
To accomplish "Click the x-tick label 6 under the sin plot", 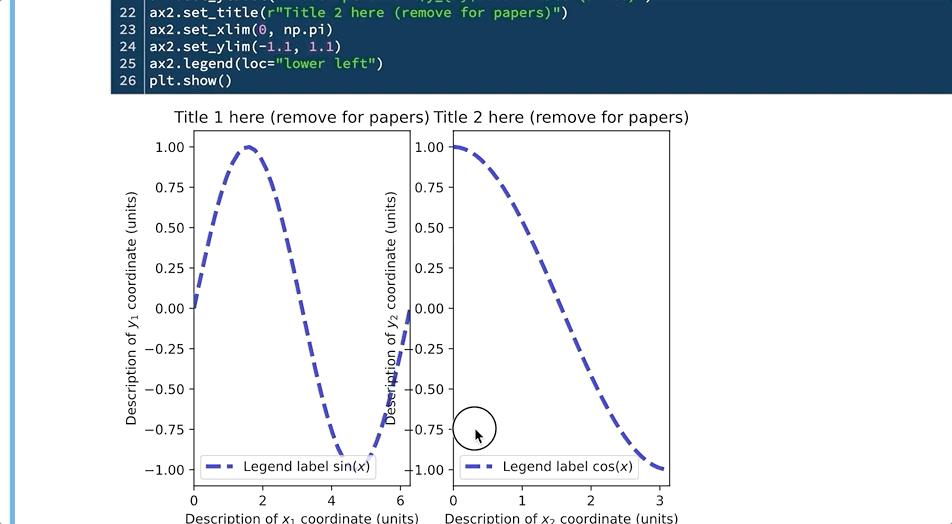I will pyautogui.click(x=401, y=501).
